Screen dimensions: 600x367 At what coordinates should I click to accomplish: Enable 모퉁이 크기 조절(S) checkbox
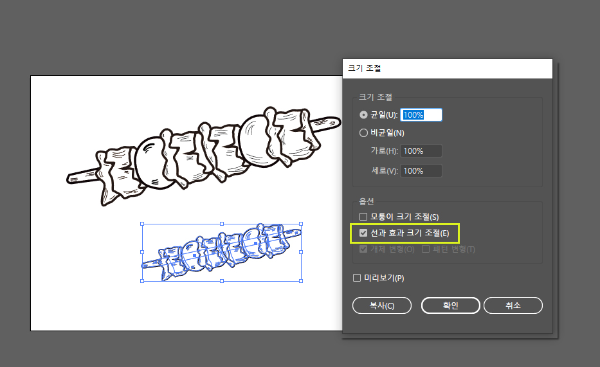[363, 217]
